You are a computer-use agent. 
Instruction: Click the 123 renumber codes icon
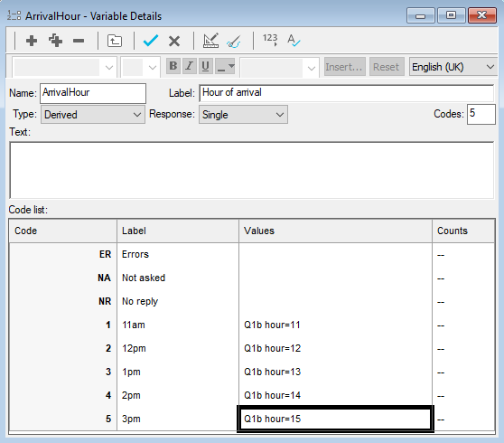coord(270,40)
